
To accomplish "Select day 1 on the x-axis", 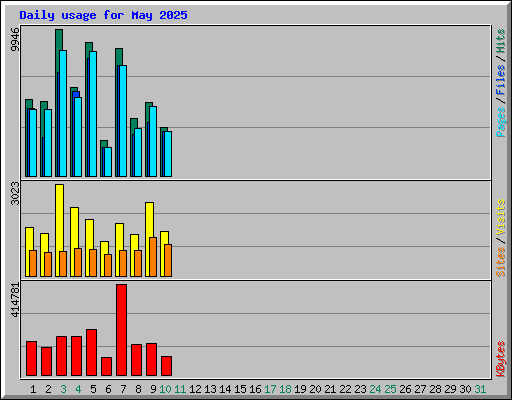I will (x=33, y=389).
